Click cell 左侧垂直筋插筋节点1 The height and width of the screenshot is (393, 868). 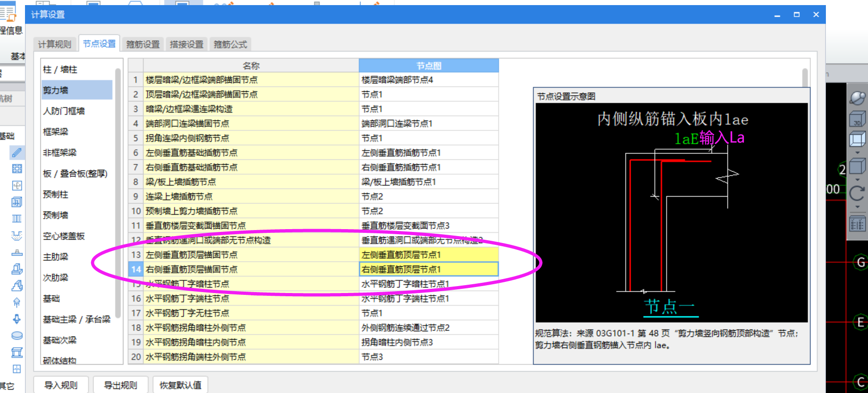[x=429, y=153]
